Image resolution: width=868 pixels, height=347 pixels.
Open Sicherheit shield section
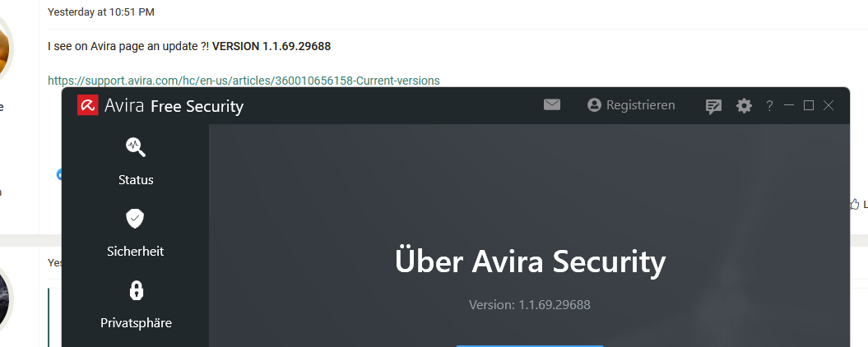[136, 233]
